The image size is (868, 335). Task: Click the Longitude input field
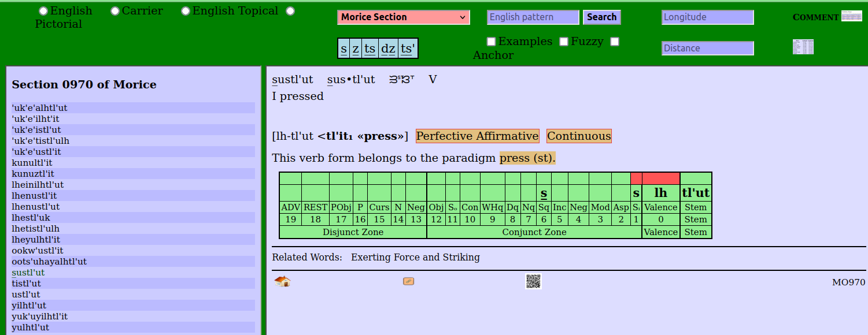(x=707, y=17)
